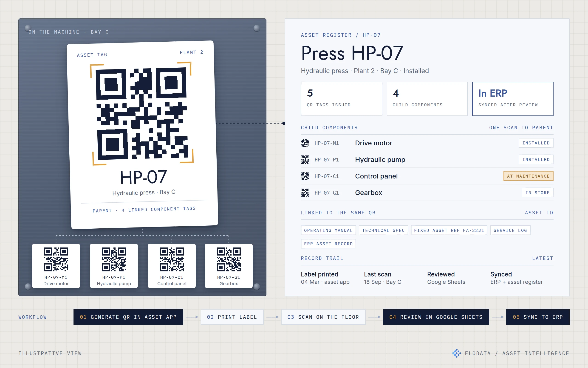Click the Installed badge for Hydraulic pump
The width and height of the screenshot is (588, 368).
(536, 159)
